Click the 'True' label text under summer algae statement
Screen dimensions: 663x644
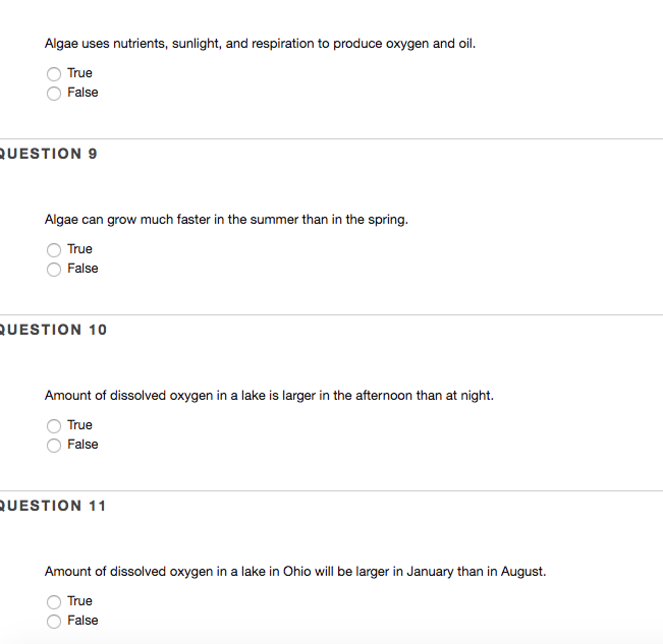[x=79, y=249]
